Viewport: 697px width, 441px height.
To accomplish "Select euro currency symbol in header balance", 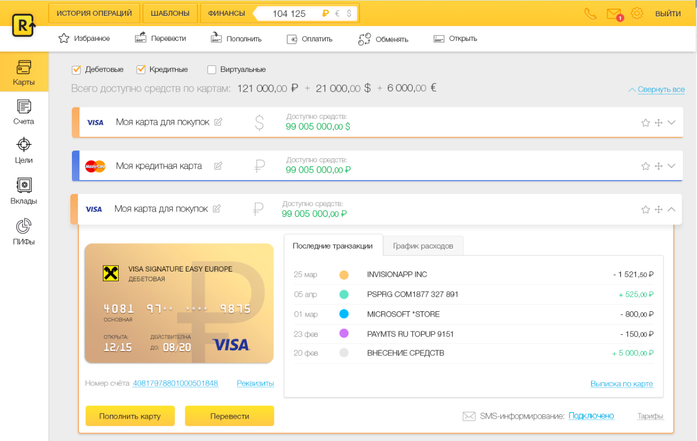I will [x=337, y=13].
